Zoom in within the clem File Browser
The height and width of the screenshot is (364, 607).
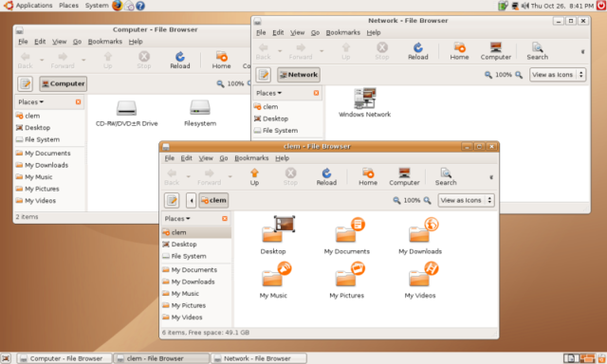427,200
